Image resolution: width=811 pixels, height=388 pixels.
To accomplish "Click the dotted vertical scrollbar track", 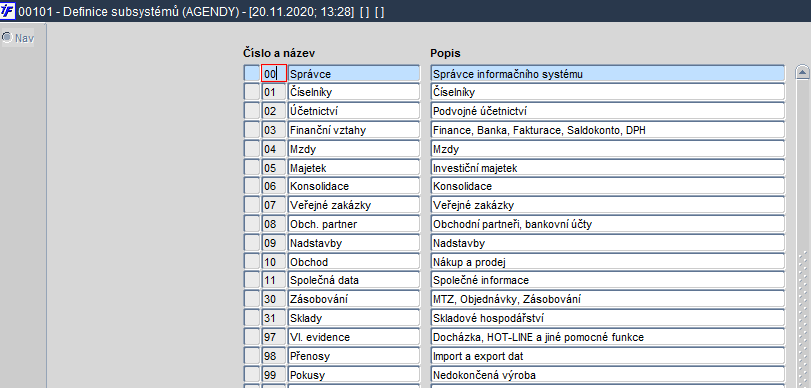I will tap(802, 234).
